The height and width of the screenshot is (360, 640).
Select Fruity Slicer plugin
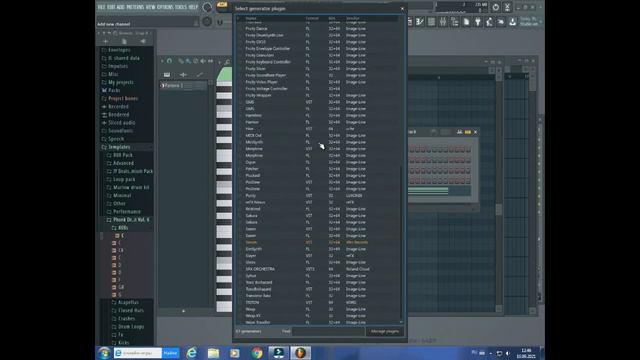318,69
